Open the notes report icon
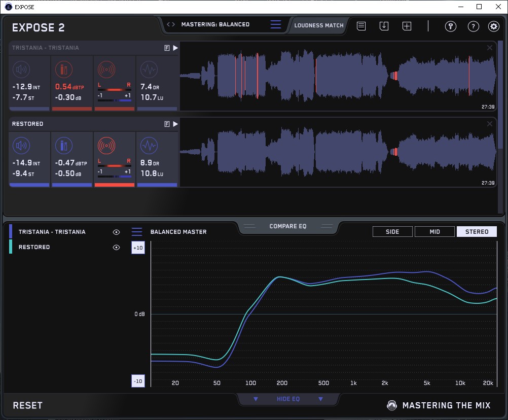 (x=361, y=26)
